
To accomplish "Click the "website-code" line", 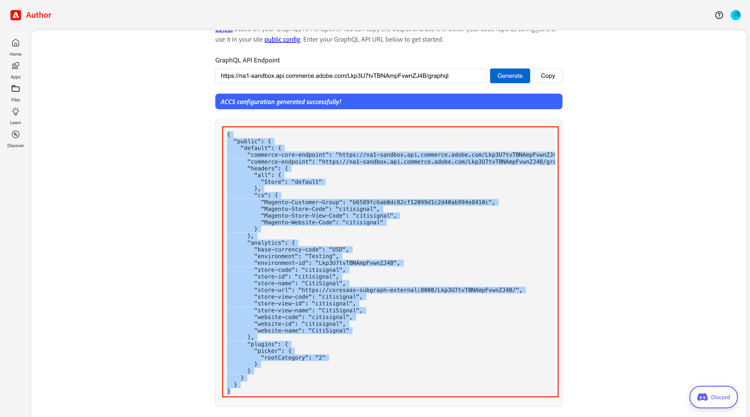I will (x=305, y=317).
